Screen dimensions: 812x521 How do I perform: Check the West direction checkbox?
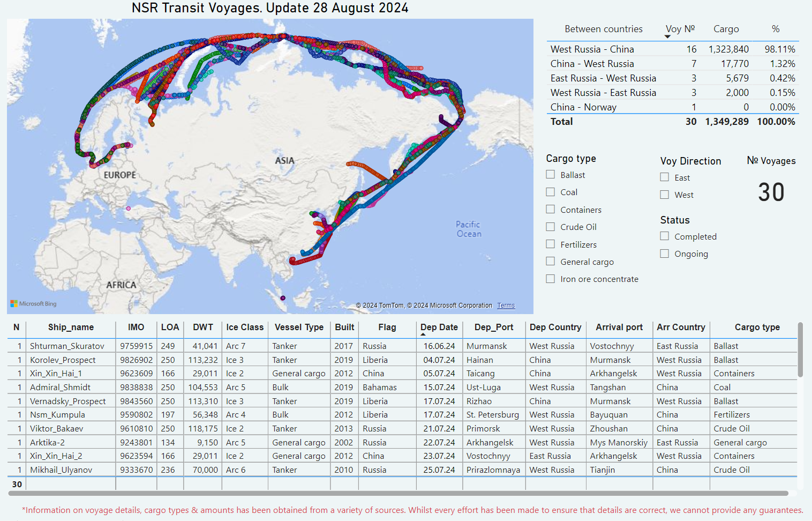click(x=664, y=194)
